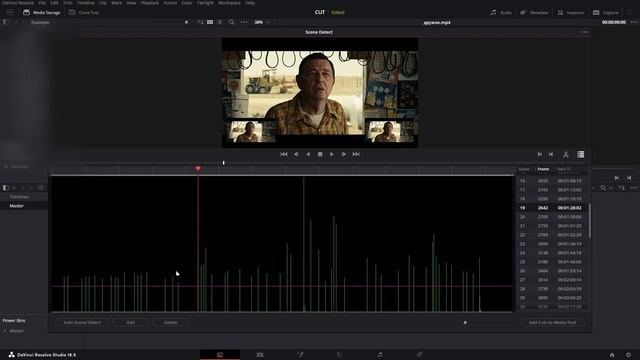The image size is (640, 360).
Task: Jump to first frame of clip
Action: 284,154
